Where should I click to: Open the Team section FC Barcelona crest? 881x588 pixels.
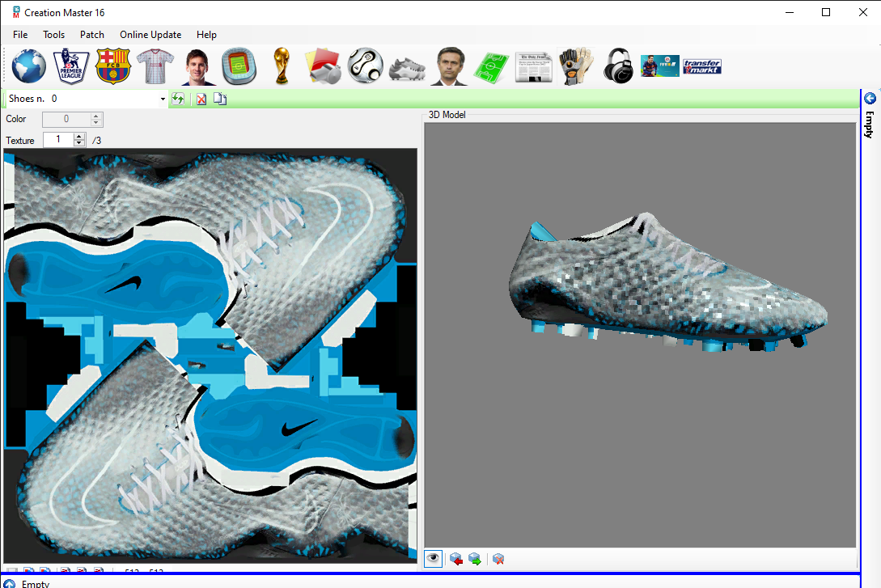pos(113,66)
